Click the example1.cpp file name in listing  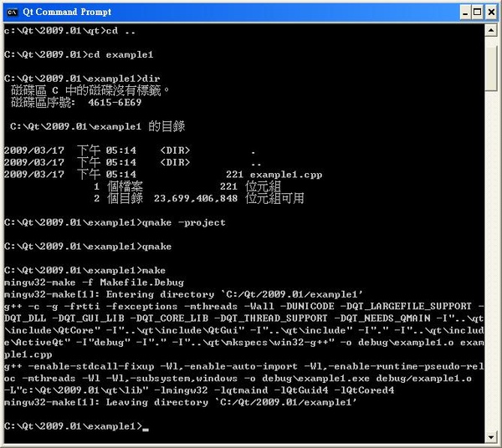(x=286, y=175)
